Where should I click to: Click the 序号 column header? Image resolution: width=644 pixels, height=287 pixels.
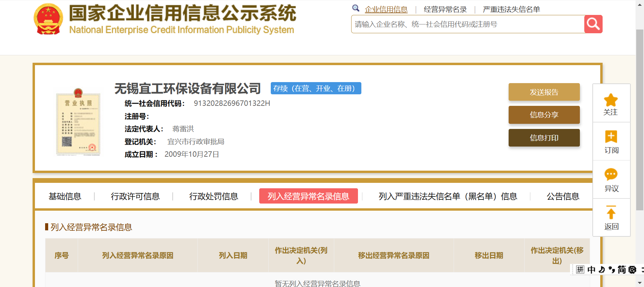click(x=62, y=255)
